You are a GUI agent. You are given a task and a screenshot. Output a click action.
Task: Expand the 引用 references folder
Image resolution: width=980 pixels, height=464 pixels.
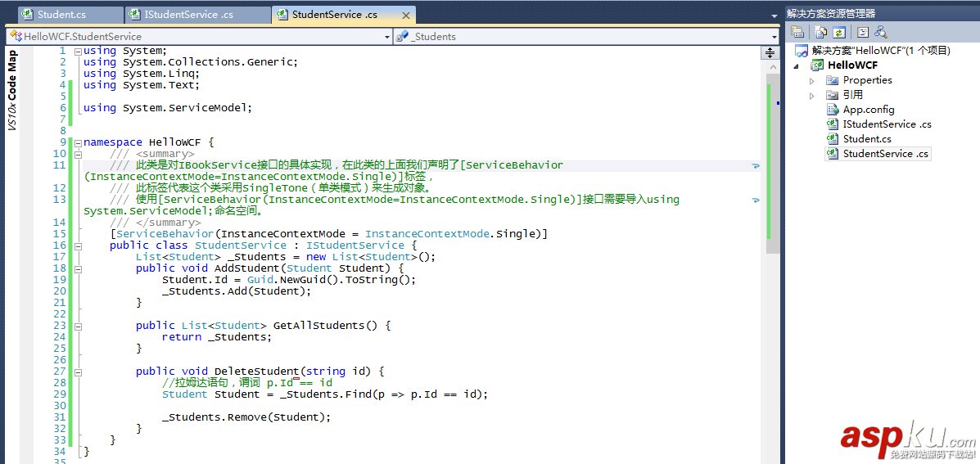click(812, 96)
